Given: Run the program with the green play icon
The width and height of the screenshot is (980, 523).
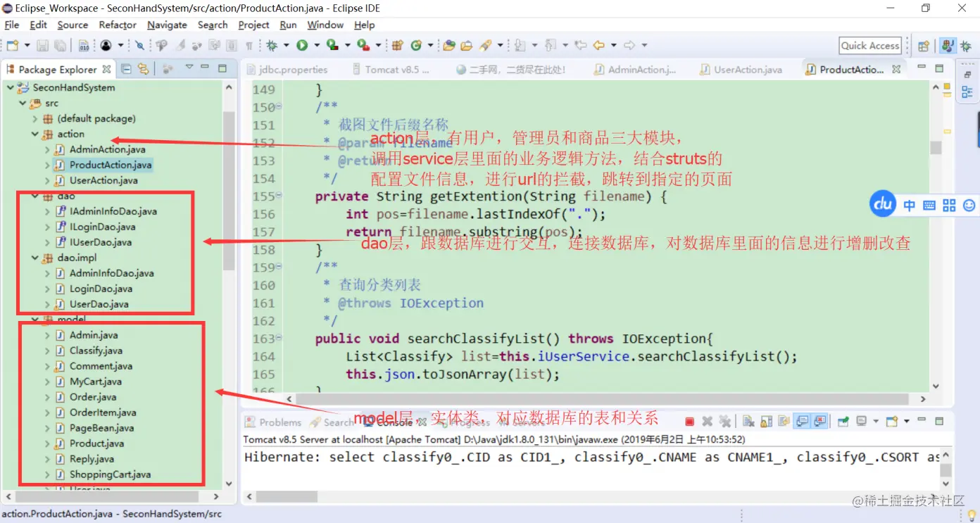Looking at the screenshot, I should click(x=302, y=45).
